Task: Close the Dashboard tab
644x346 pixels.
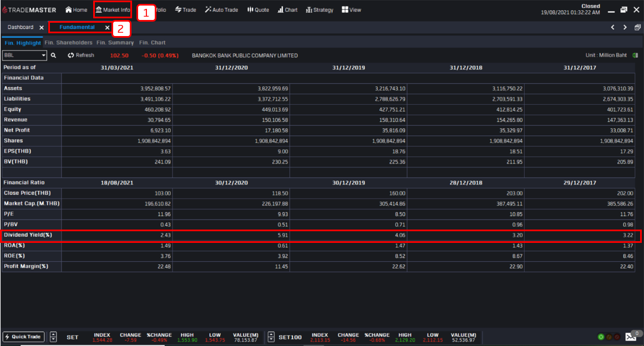Action: click(42, 28)
